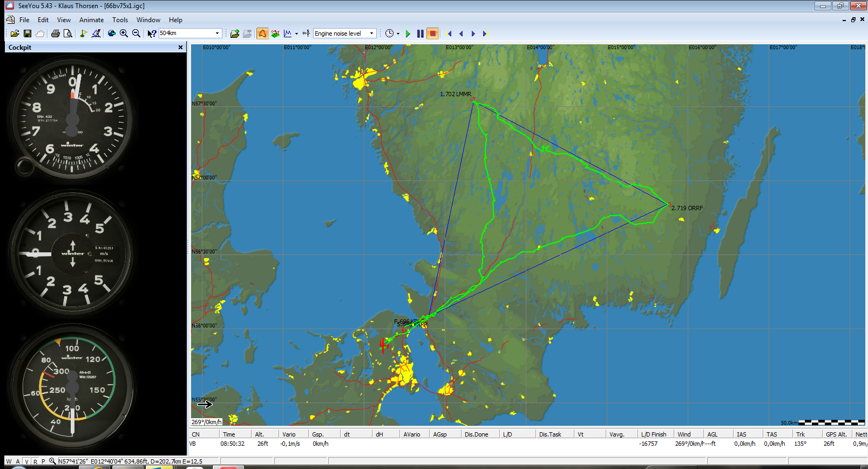Close the Cockpit panel
Image resolution: width=868 pixels, height=469 pixels.
180,48
